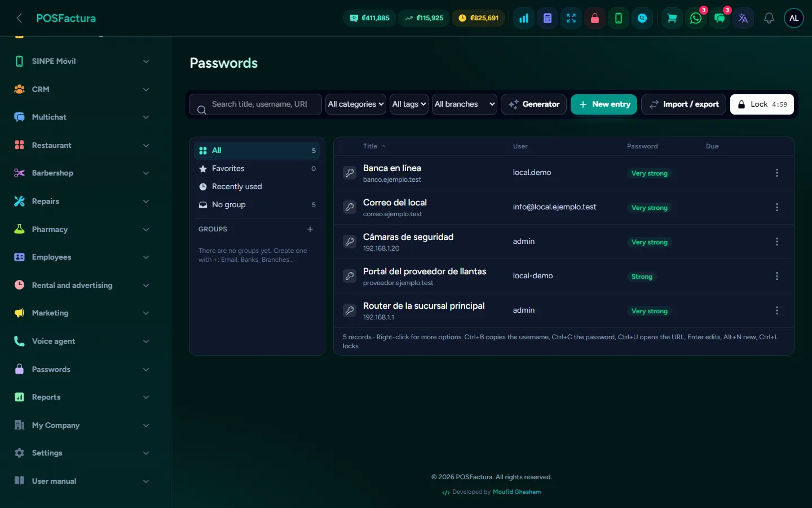The image size is (812, 508).
Task: Open the calculator icon in top bar
Action: coord(548,18)
